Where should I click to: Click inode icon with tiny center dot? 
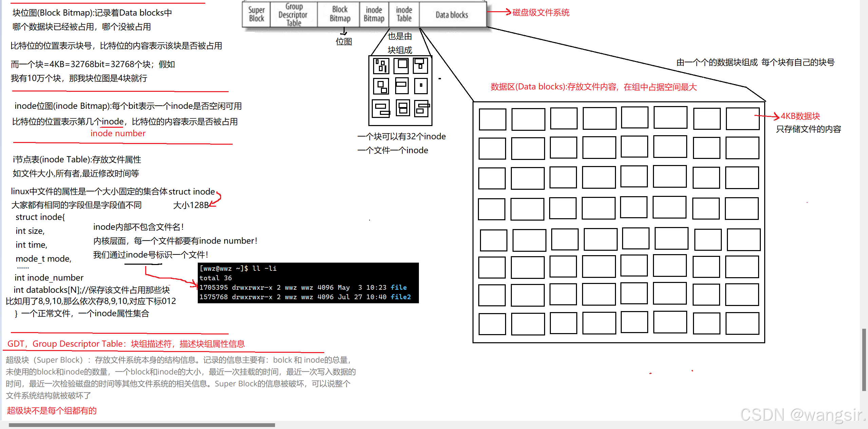(421, 85)
